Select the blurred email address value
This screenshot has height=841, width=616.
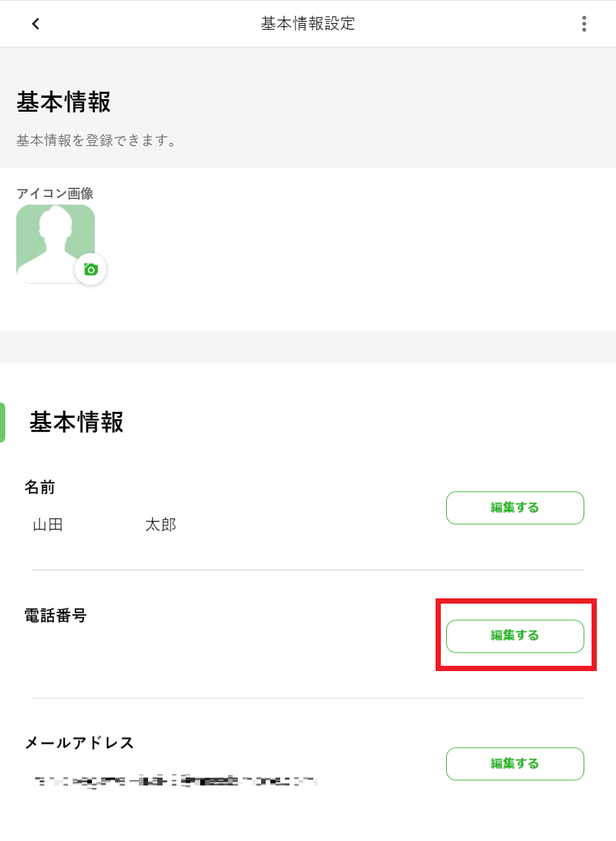click(x=175, y=782)
